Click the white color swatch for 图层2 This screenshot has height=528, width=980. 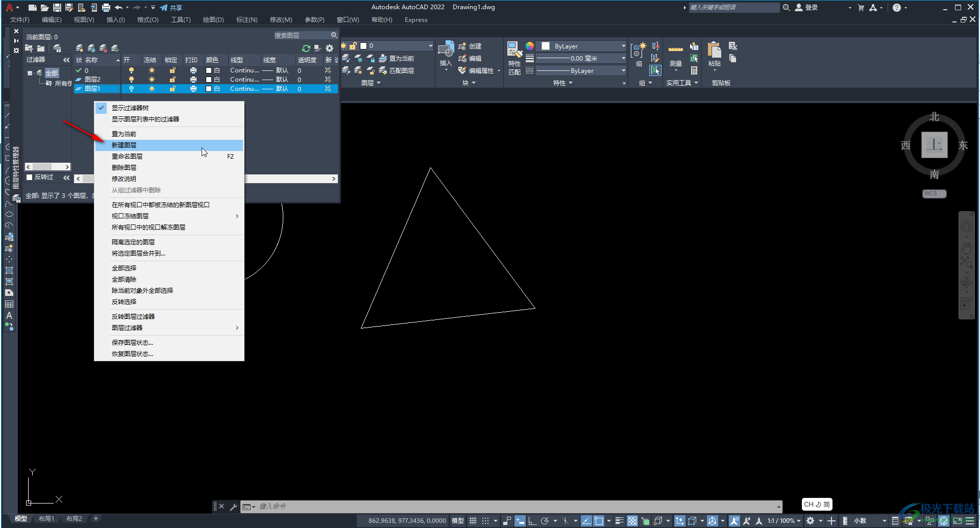(x=209, y=80)
